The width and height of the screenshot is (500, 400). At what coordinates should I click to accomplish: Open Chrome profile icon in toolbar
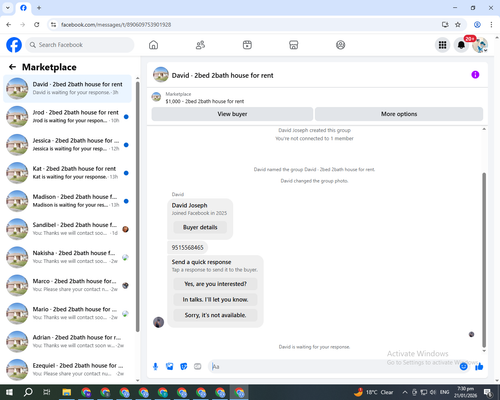tap(477, 25)
